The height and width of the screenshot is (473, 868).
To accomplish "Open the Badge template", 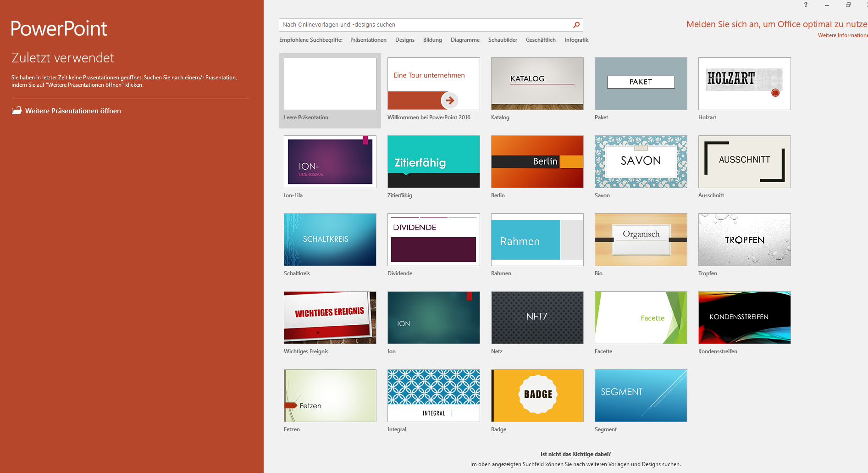I will (x=537, y=395).
